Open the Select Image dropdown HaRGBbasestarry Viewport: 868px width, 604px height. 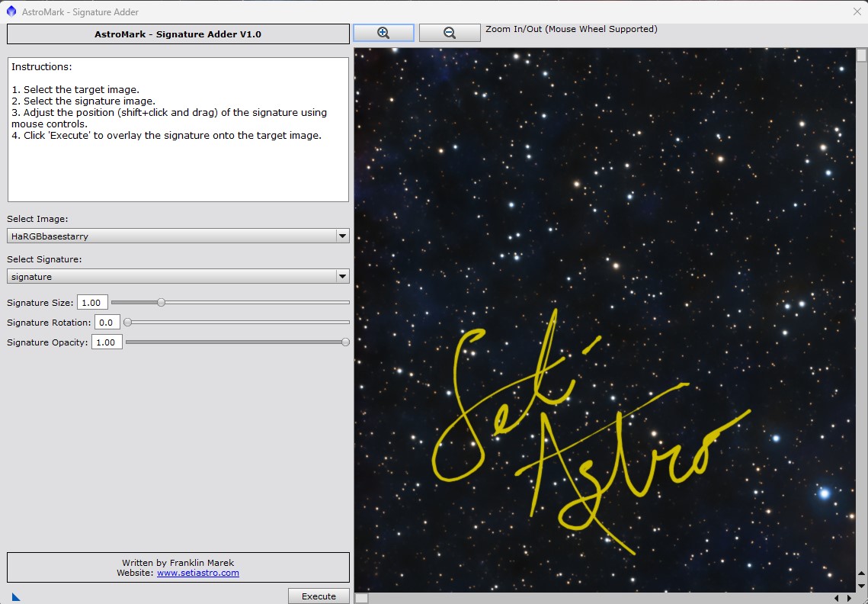click(178, 236)
